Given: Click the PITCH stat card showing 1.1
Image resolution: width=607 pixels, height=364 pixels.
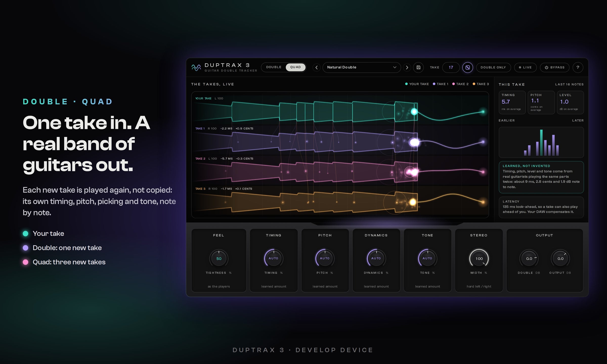Looking at the screenshot, I should [541, 102].
